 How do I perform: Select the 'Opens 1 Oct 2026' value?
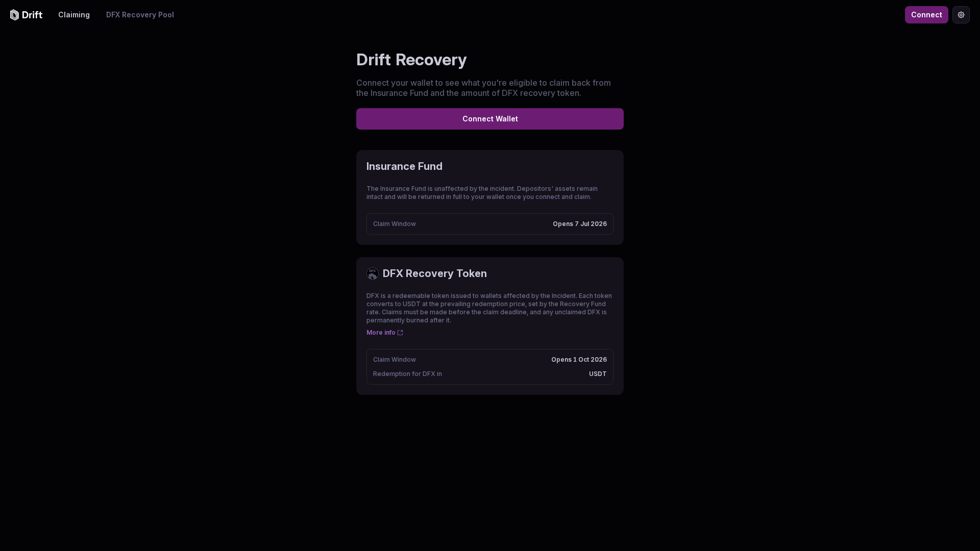pos(579,360)
